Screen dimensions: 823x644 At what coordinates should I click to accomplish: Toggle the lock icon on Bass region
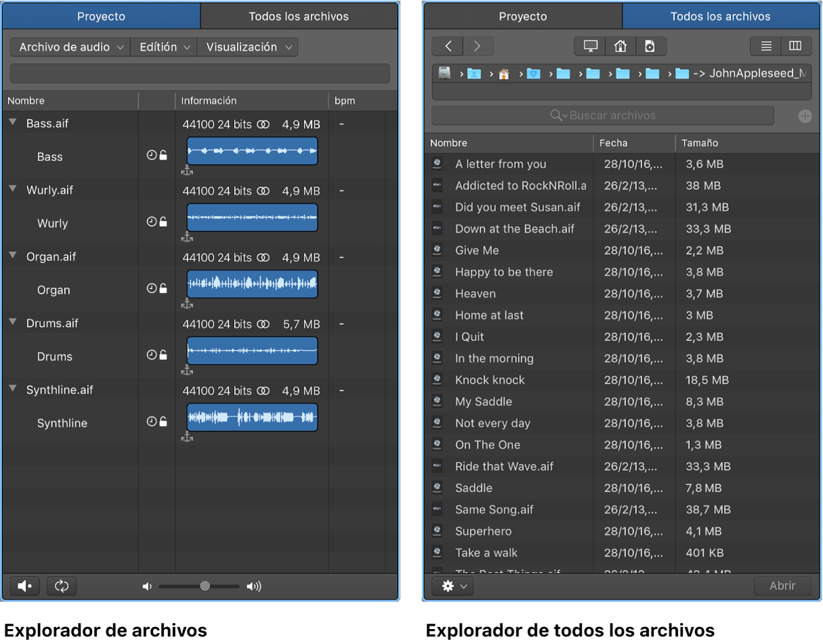[163, 156]
